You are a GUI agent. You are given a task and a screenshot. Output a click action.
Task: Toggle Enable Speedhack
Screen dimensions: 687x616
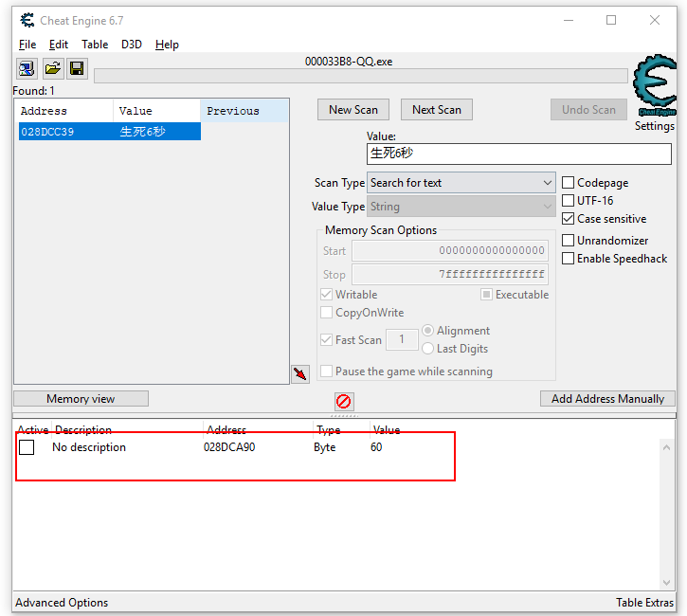click(x=568, y=258)
